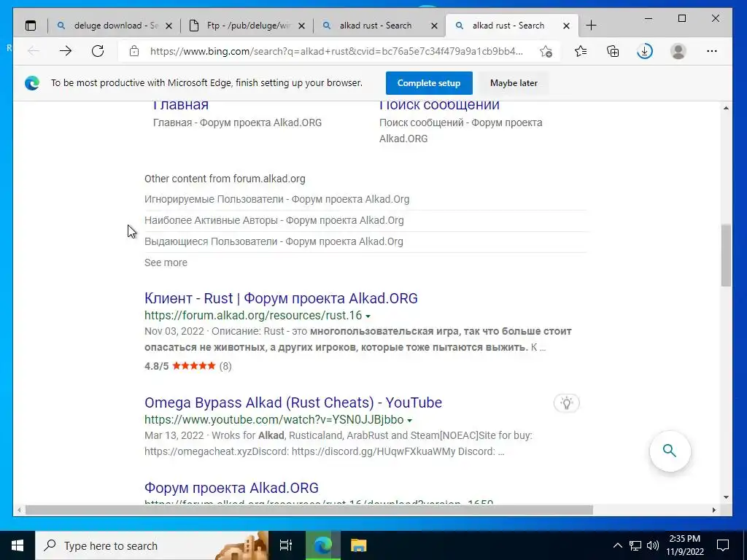
Task: Open the Windows Start menu
Action: (18, 545)
